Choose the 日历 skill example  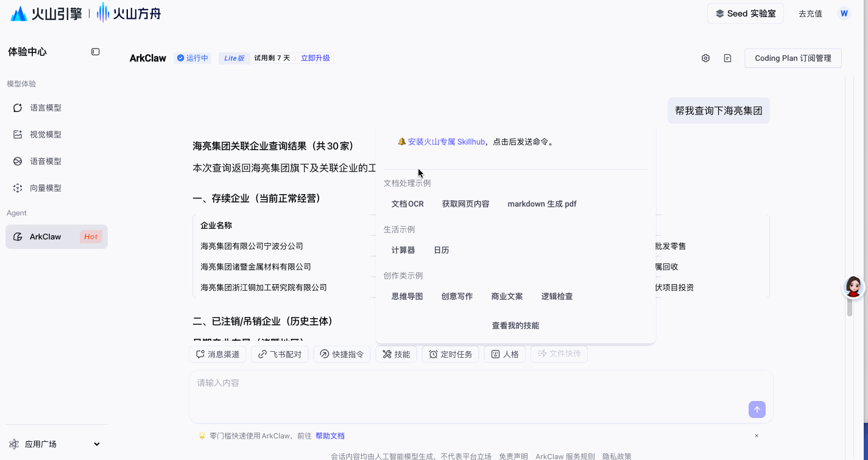coord(442,250)
